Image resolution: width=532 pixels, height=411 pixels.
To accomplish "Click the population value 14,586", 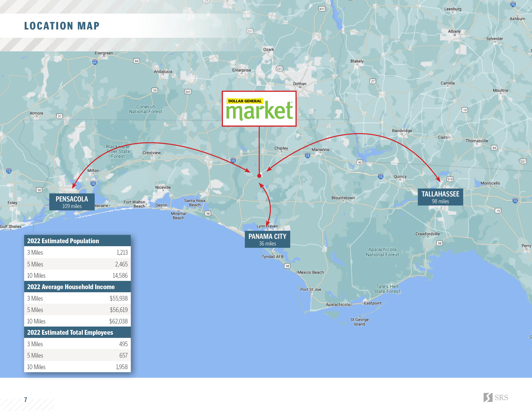I will pos(120,275).
